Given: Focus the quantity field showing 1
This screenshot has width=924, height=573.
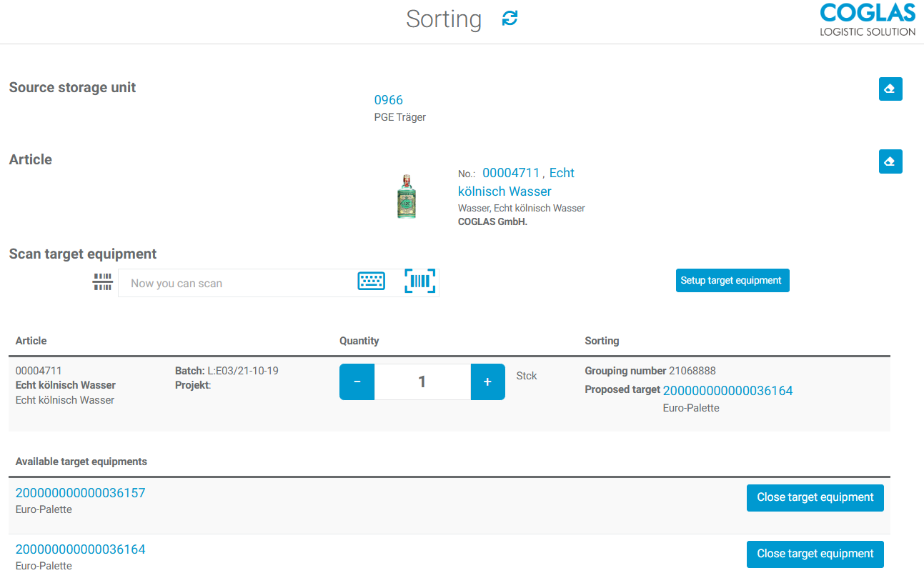Looking at the screenshot, I should tap(422, 382).
